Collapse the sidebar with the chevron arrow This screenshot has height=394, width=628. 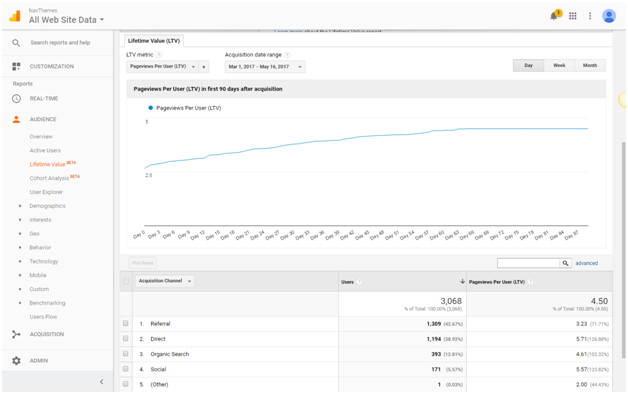[101, 382]
